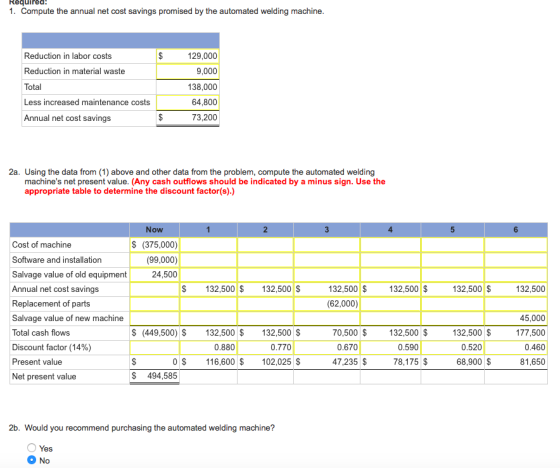Edit year 6 discount factor 0.460

[516, 347]
